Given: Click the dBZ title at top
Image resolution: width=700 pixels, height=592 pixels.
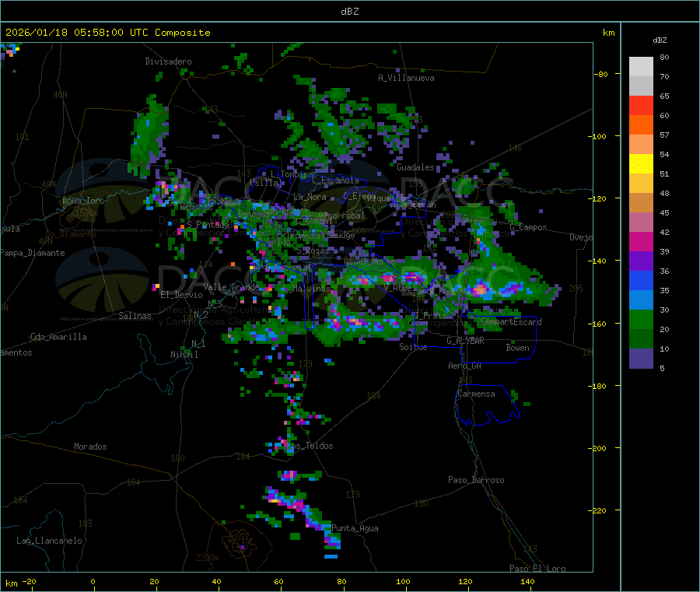Looking at the screenshot, I should pyautogui.click(x=349, y=12).
